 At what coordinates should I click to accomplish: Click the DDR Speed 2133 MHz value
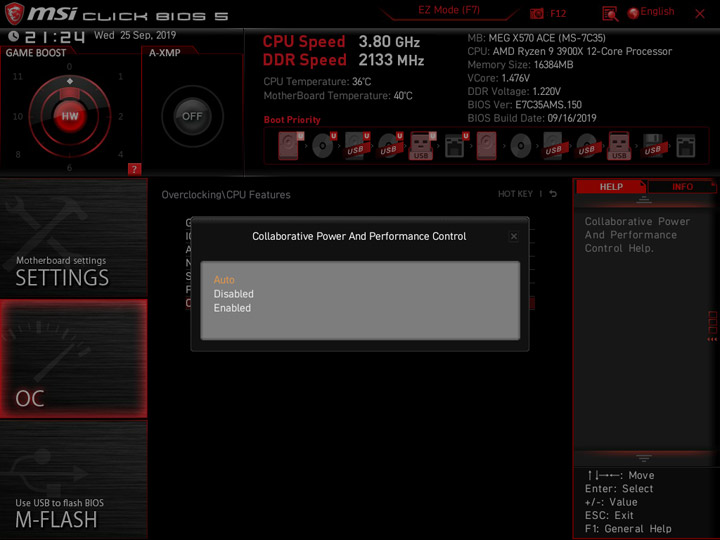(391, 60)
